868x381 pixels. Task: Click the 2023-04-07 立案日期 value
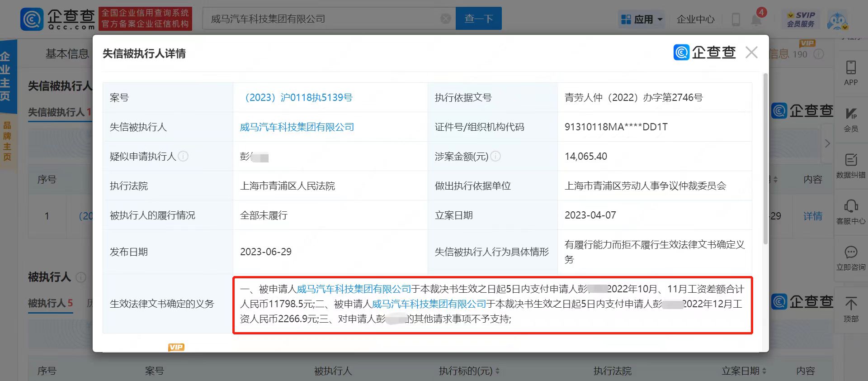pyautogui.click(x=590, y=215)
